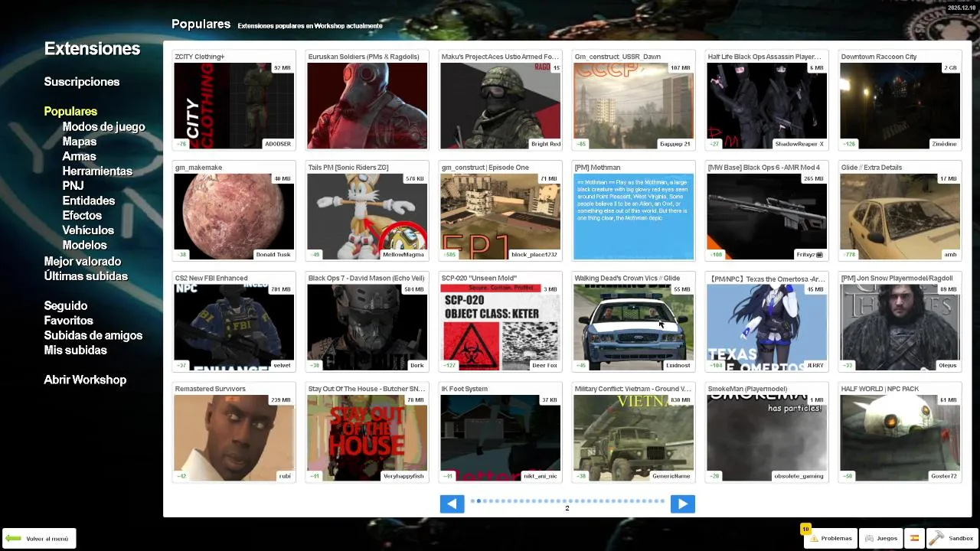Open the CS2 New FBI Enhanced thumbnail
This screenshot has height=551, width=980.
tap(234, 328)
